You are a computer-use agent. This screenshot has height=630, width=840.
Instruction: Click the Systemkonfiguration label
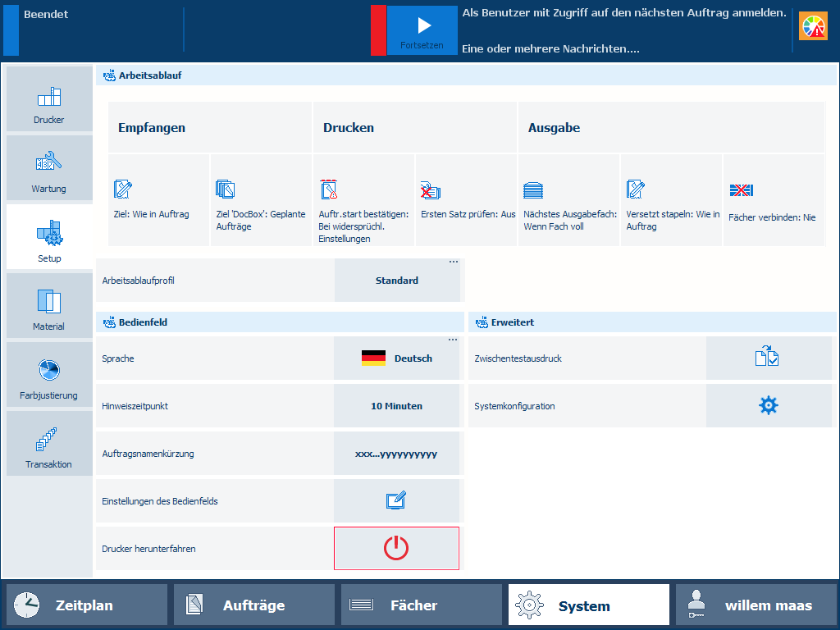tap(514, 406)
